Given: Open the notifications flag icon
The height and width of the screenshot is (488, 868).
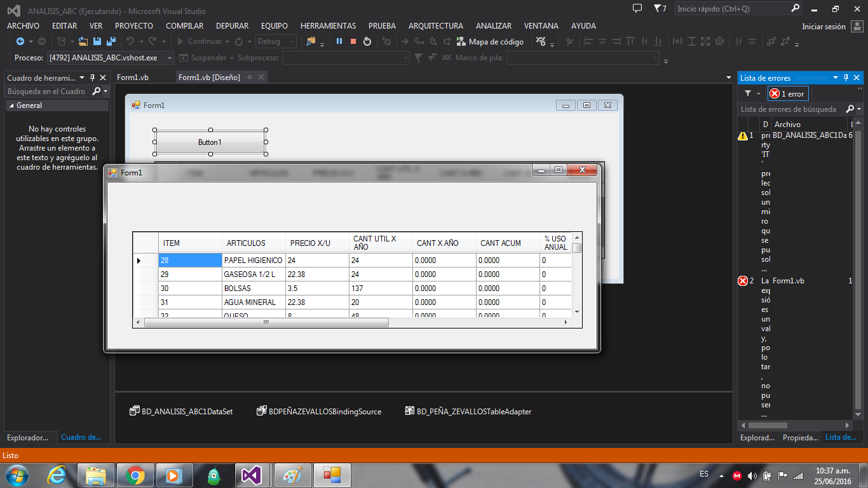Looking at the screenshot, I should click(656, 9).
